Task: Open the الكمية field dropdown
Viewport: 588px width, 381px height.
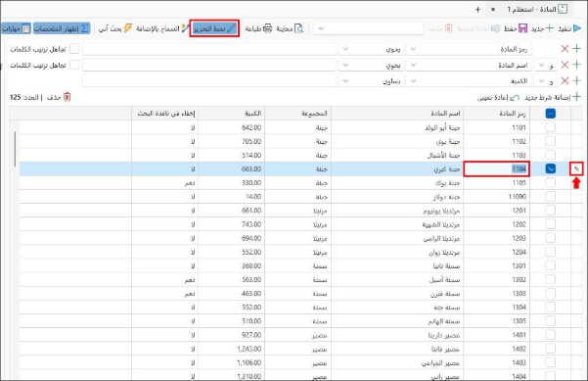Action: [x=413, y=80]
